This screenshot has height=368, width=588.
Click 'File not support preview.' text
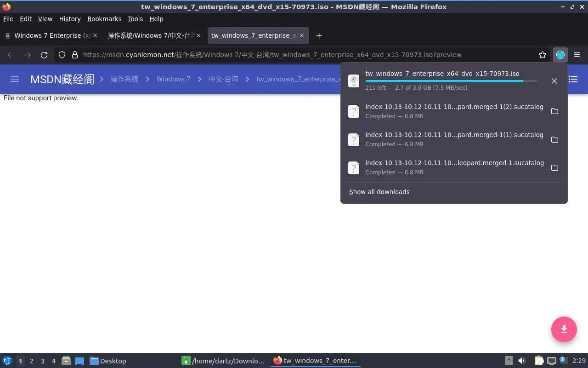tap(41, 98)
